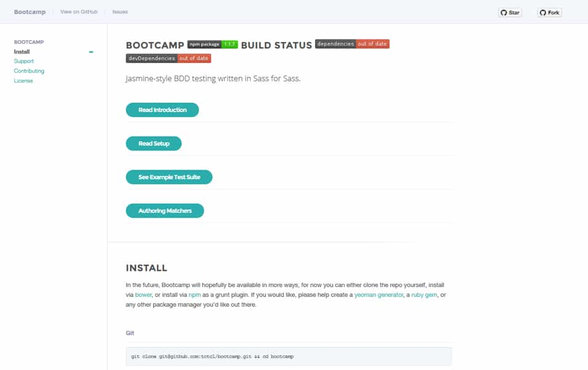Click the Authoring Matchers button

tap(165, 210)
